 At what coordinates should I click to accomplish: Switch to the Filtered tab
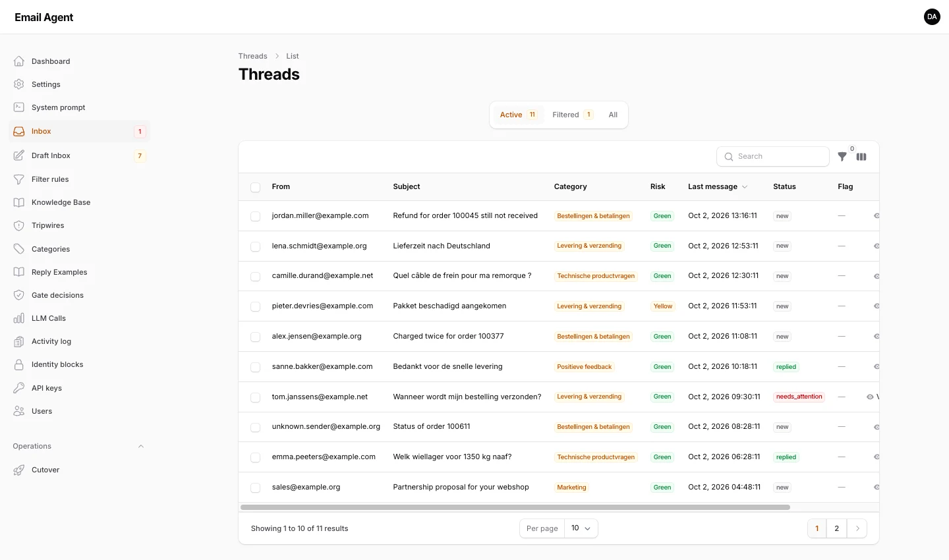click(x=572, y=115)
